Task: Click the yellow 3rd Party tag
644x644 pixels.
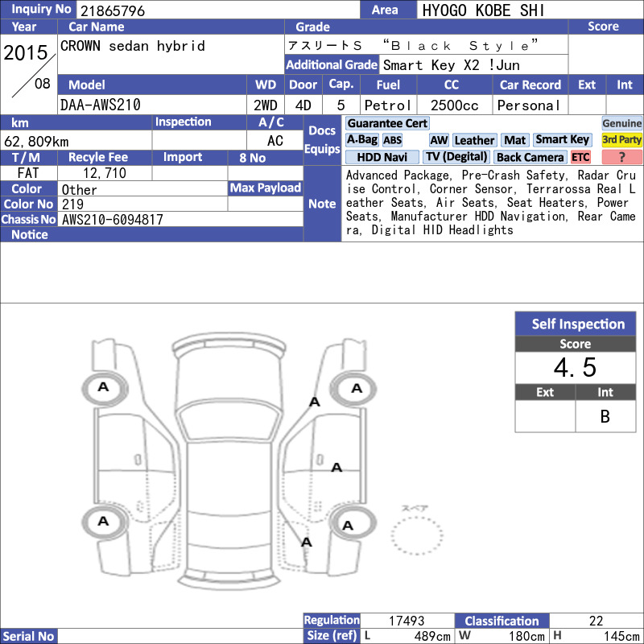Action: coord(621,140)
